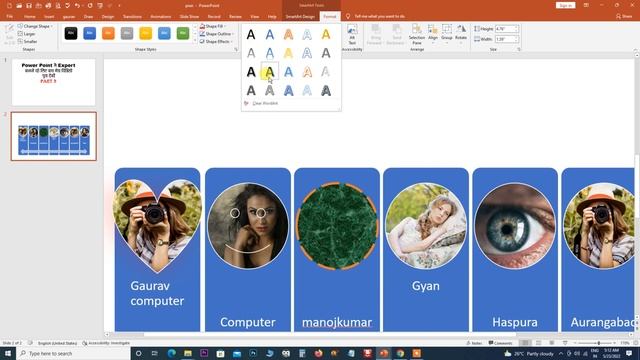Open File Explorer from taskbar

[188, 353]
